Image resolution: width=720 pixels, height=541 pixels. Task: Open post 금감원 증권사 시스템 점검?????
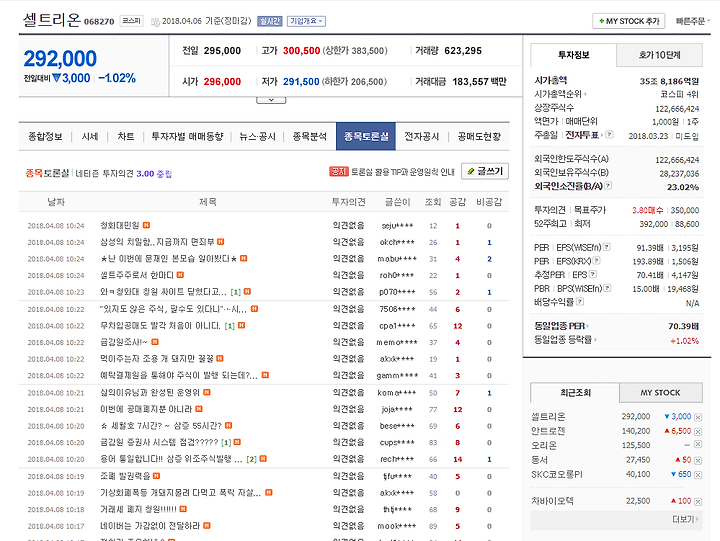click(159, 442)
